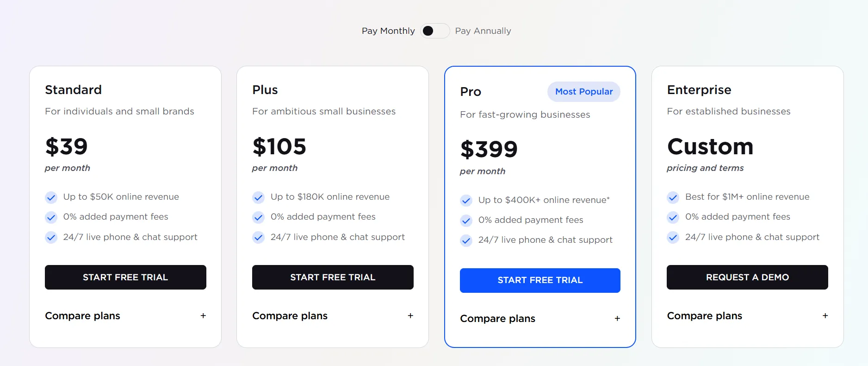Start free trial of the Pro plan
Image resolution: width=868 pixels, height=366 pixels.
[x=539, y=280]
